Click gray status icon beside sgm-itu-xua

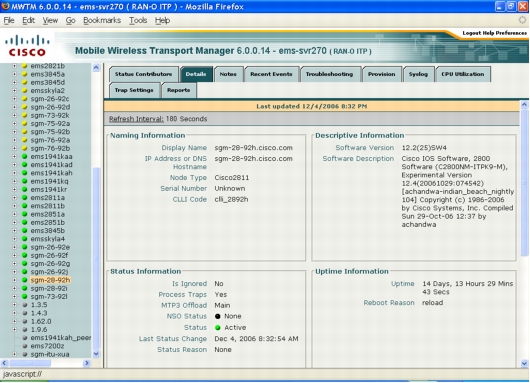click(24, 354)
